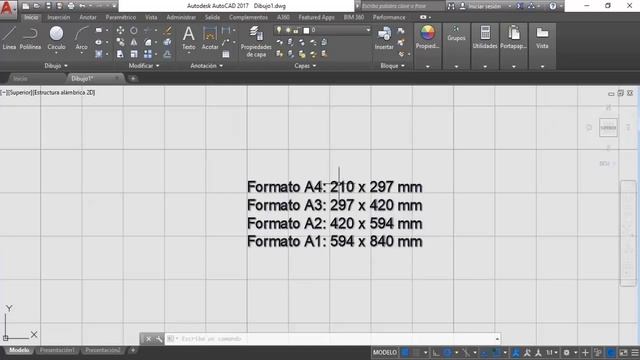Click the Help question mark icon

pyautogui.click(x=552, y=6)
